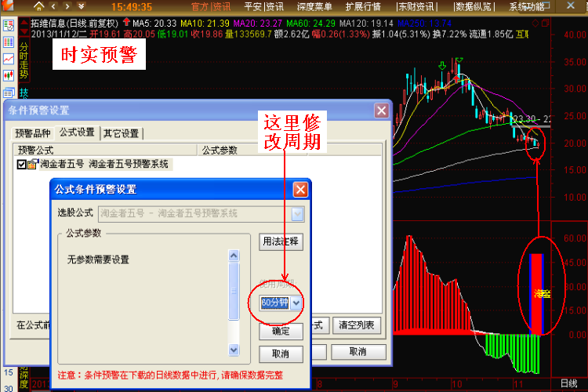Open the quote list sidebar icon with clock
Image resolution: width=588 pixels, height=392 pixels.
9,26
